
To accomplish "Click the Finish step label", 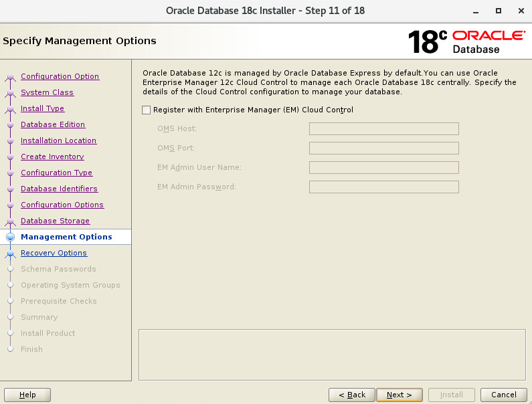I will click(x=31, y=349).
